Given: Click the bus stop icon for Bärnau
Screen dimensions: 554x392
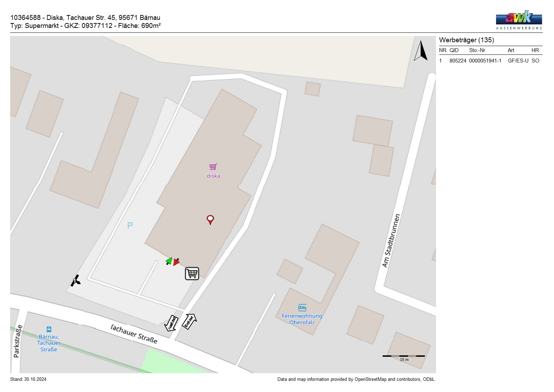Looking at the screenshot, I should [x=49, y=329].
